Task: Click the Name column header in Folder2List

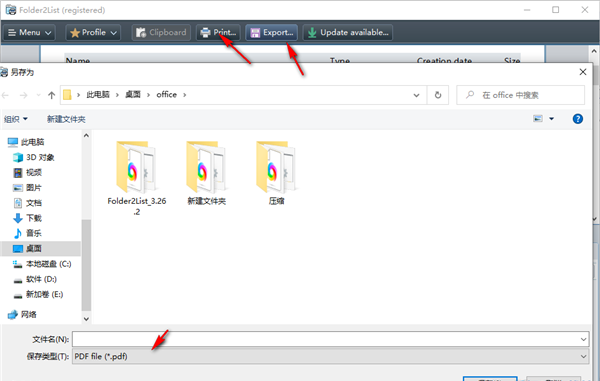Action: (x=78, y=60)
